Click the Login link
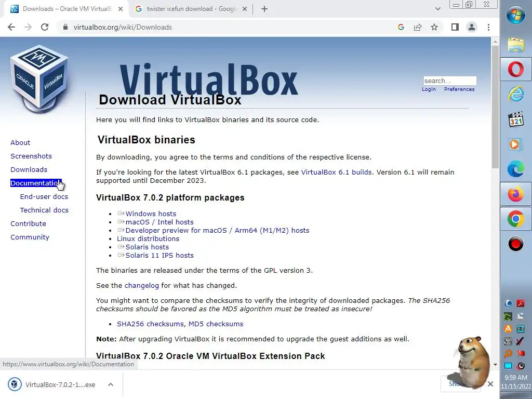Viewport: 532px width, 399px height. (x=429, y=89)
